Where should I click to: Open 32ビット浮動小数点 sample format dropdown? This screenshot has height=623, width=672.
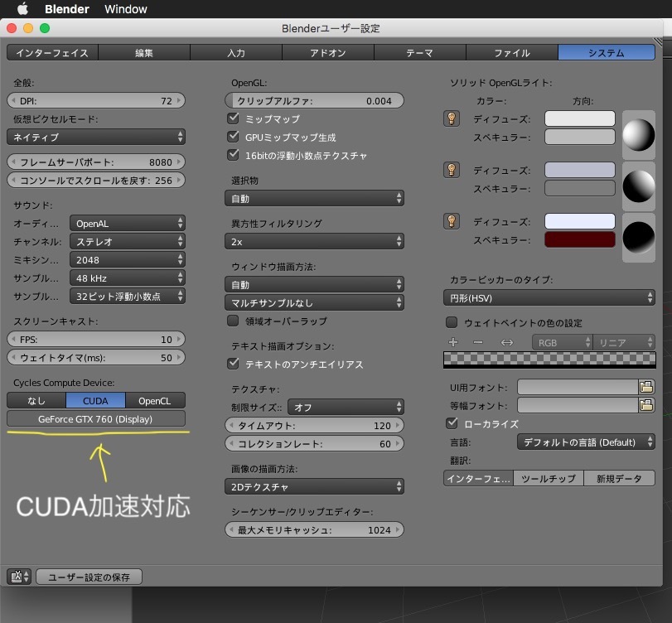(128, 296)
